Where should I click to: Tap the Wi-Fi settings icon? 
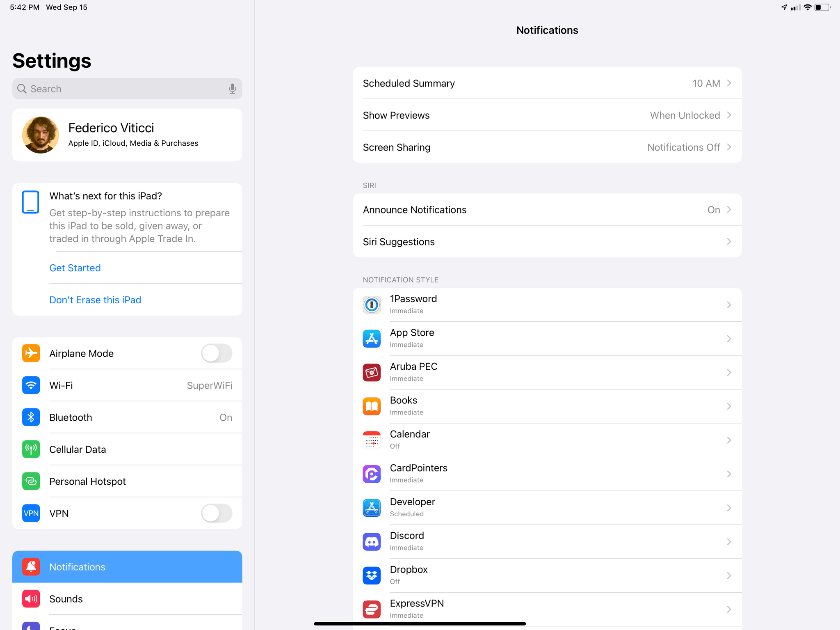click(x=31, y=385)
